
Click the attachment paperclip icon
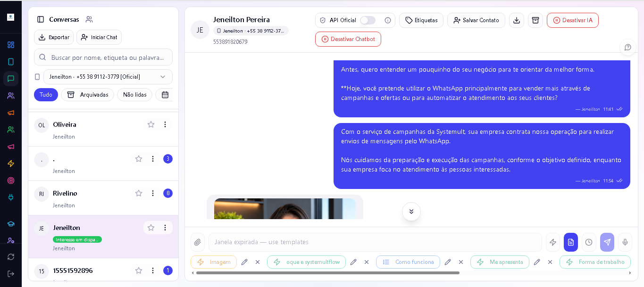click(198, 242)
